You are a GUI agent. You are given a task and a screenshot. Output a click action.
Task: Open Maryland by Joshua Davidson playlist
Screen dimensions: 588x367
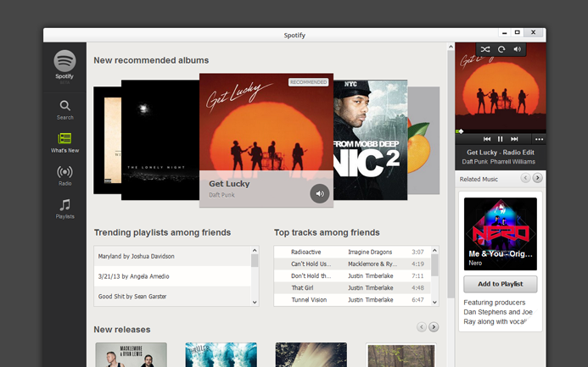(172, 256)
